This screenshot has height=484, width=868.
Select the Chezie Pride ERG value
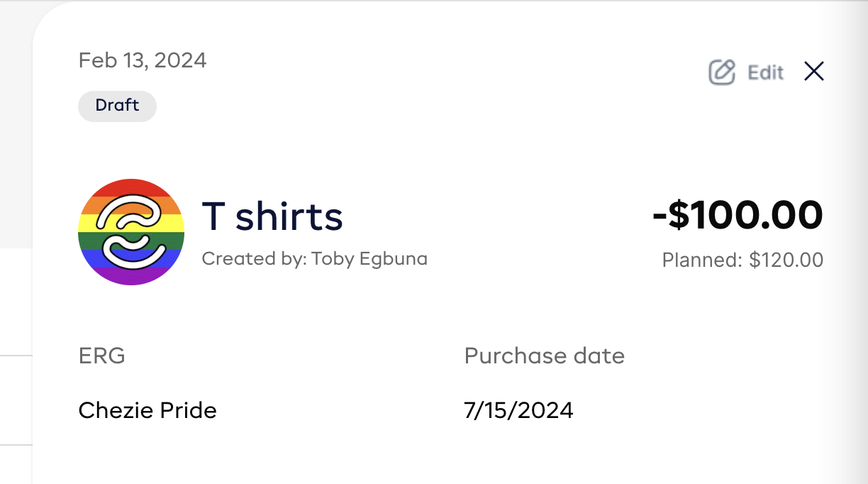(148, 410)
